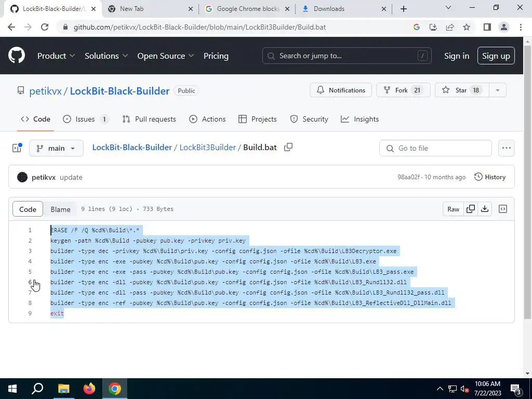This screenshot has height=399, width=532.
Task: Open the notification center icon
Action: [x=516, y=389]
